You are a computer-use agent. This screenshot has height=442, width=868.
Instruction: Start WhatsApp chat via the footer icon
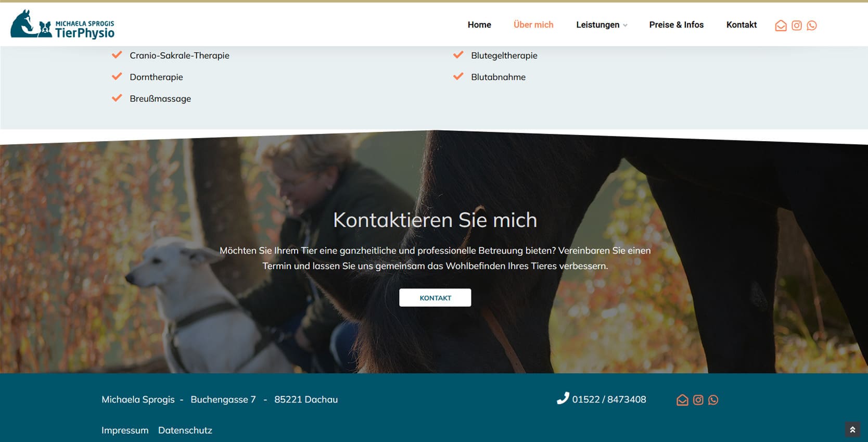pos(713,400)
